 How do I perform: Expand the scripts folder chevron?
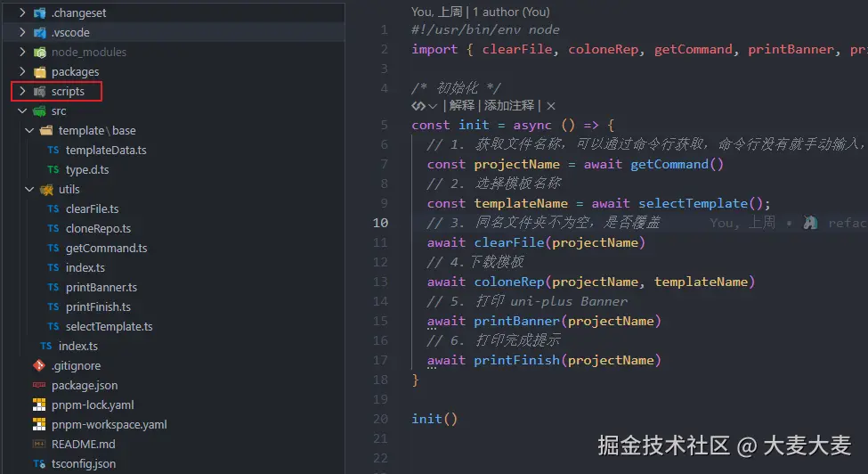click(22, 91)
